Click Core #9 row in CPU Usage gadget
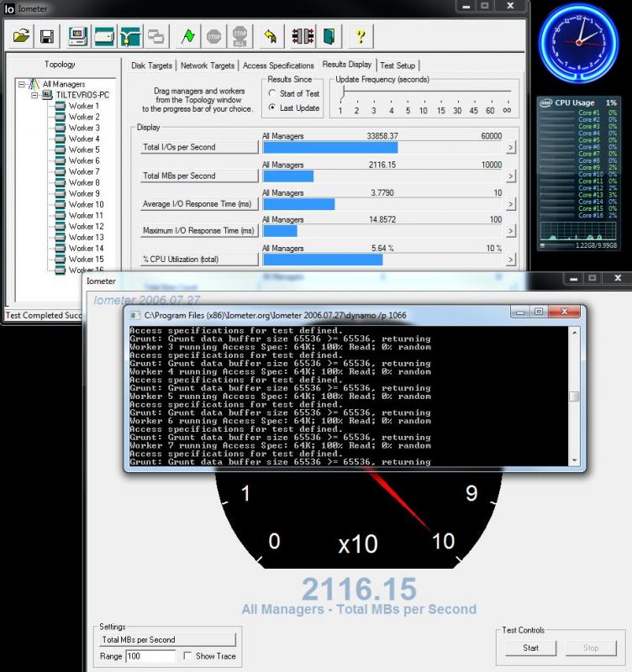Screen dimensions: 632x672 (x=578, y=167)
